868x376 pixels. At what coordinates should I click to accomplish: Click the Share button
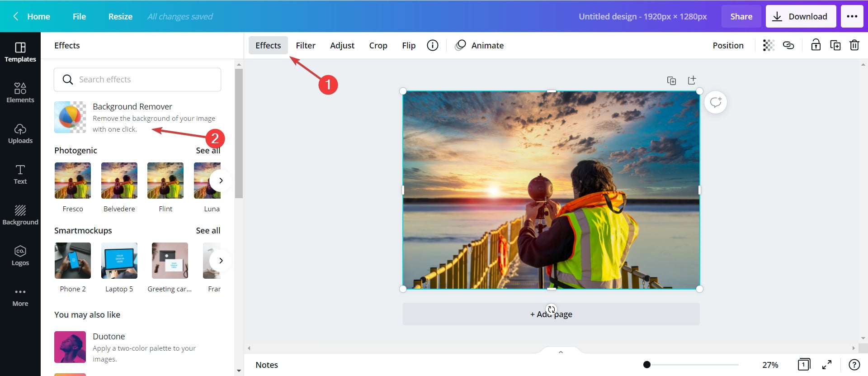741,16
